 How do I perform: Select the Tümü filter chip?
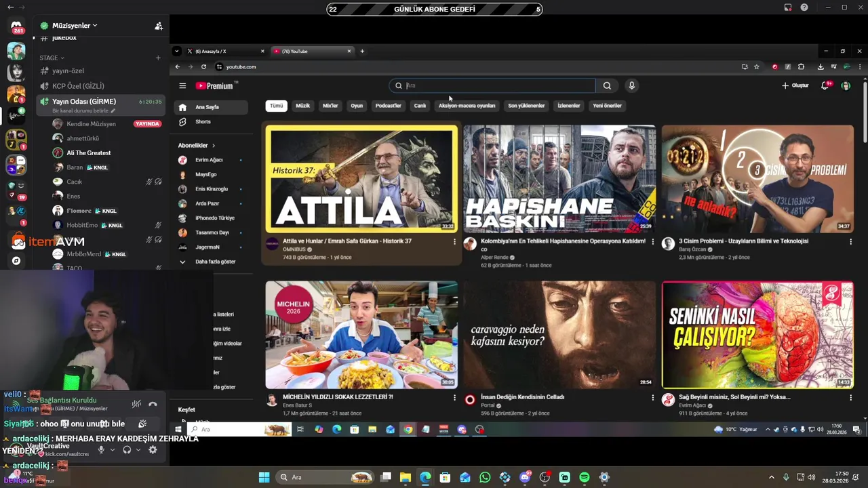tap(277, 106)
